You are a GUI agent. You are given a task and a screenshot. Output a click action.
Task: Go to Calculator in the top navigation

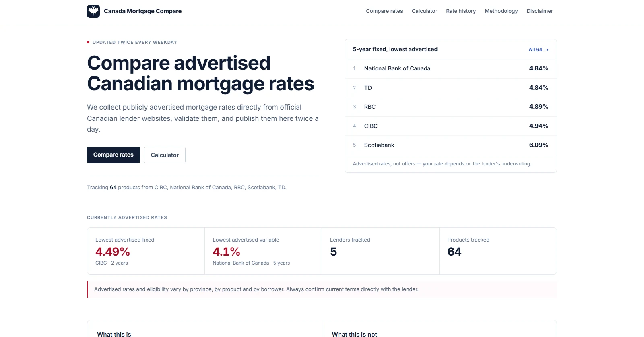[424, 11]
